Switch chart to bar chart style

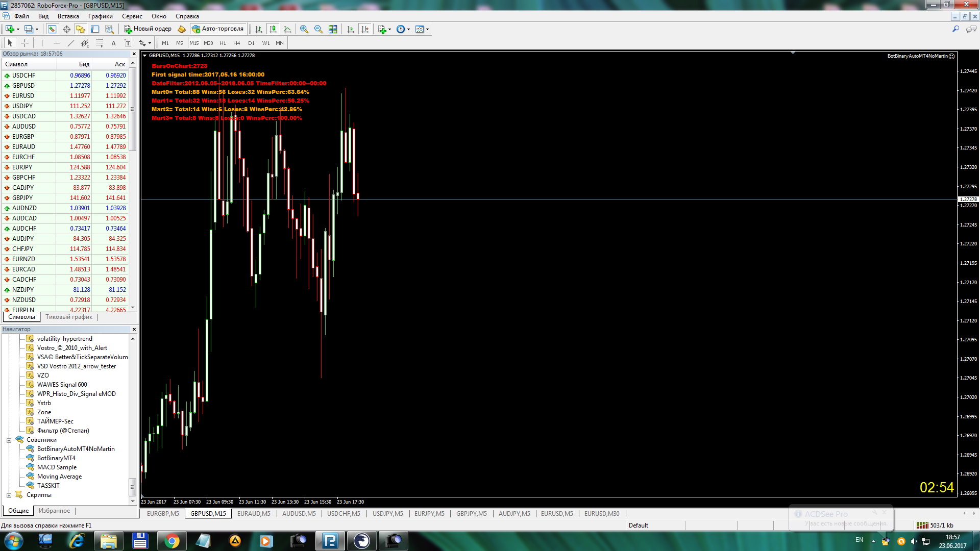tap(259, 29)
